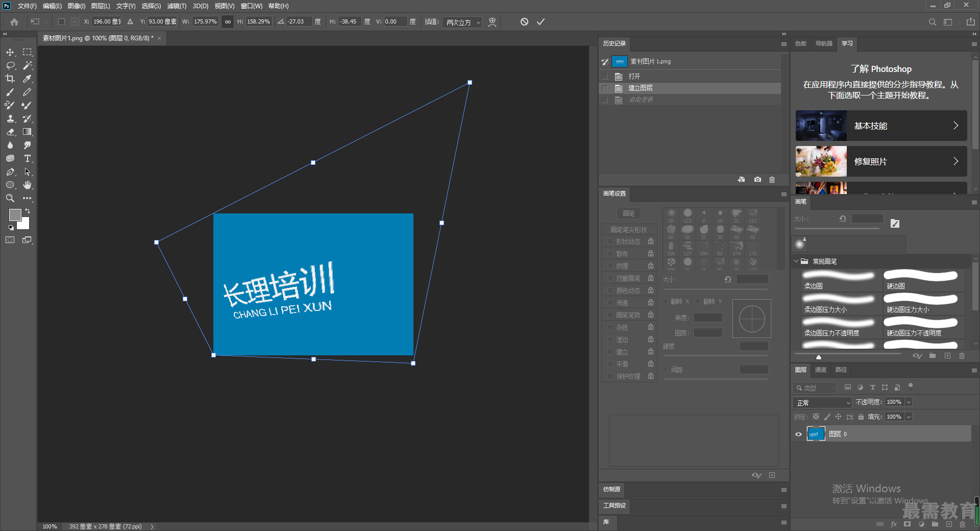
Task: Open 画笔设置 panel flyout menu
Action: coord(784,194)
